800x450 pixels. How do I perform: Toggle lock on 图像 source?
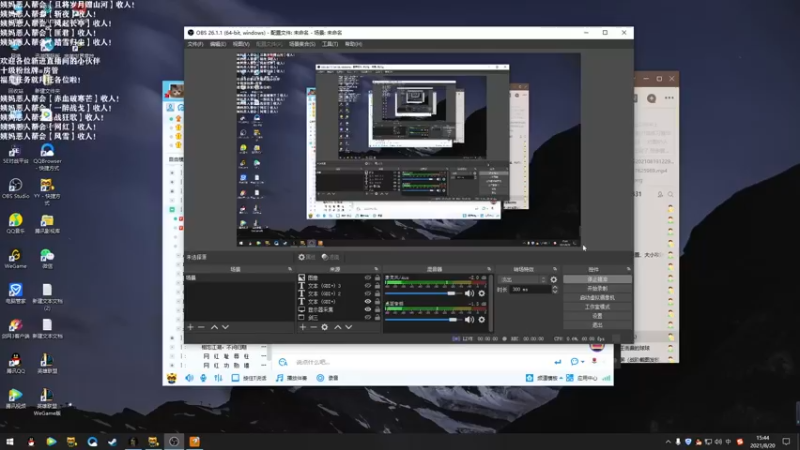pos(377,278)
